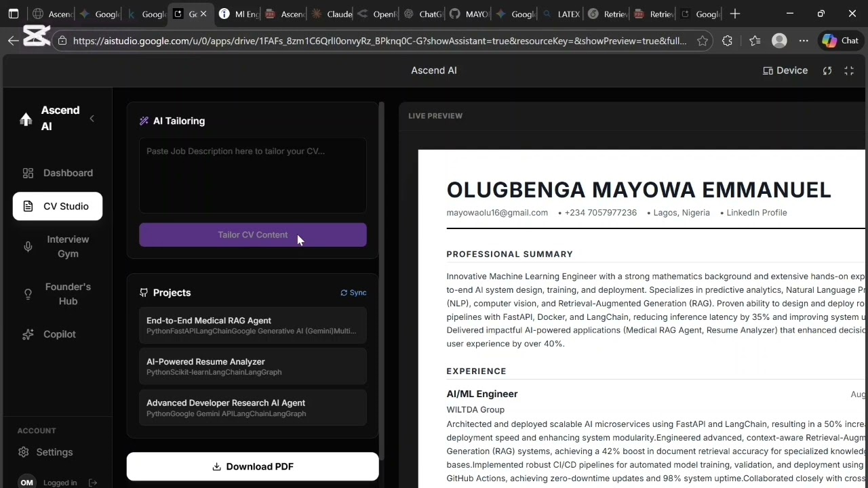Screen dimensions: 868x488
Task: Click Tailor CV Content button
Action: 253,235
